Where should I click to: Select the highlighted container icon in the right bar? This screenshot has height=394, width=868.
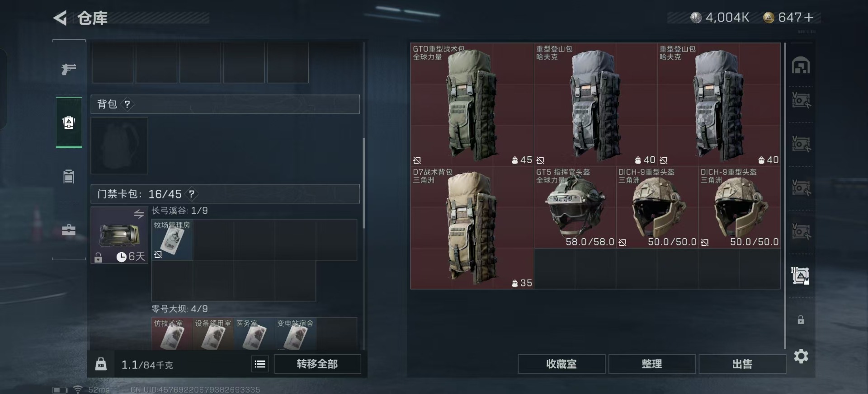point(800,276)
